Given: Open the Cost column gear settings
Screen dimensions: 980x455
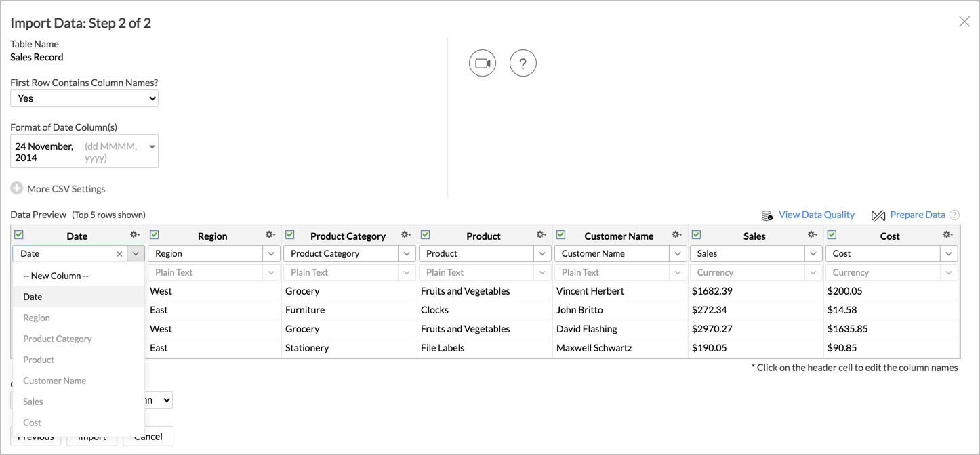Looking at the screenshot, I should point(947,235).
